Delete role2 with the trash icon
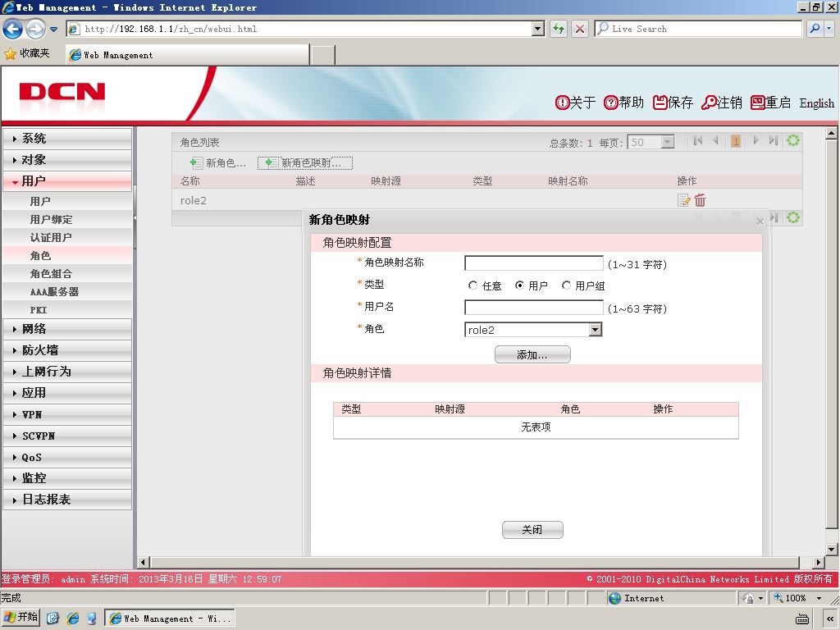 tap(701, 200)
